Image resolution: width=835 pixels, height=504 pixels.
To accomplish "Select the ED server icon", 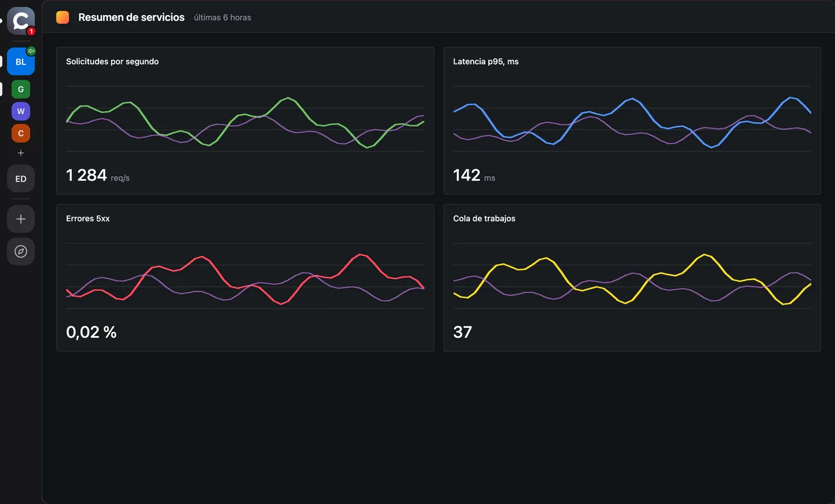I will pos(21,178).
